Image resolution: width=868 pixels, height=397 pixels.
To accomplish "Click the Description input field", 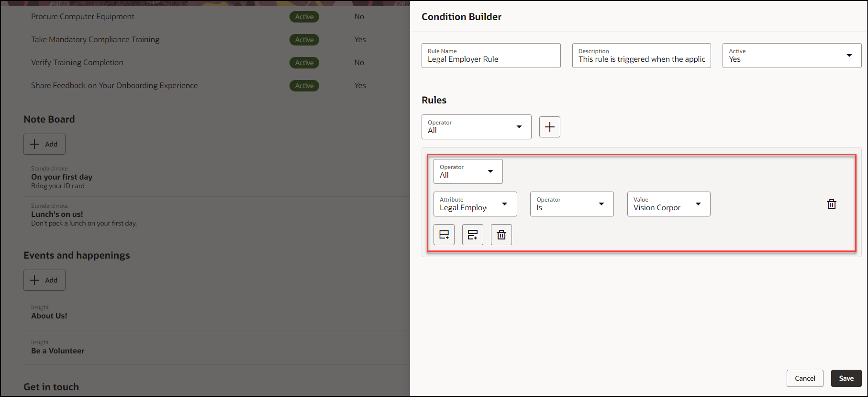I will pyautogui.click(x=641, y=56).
